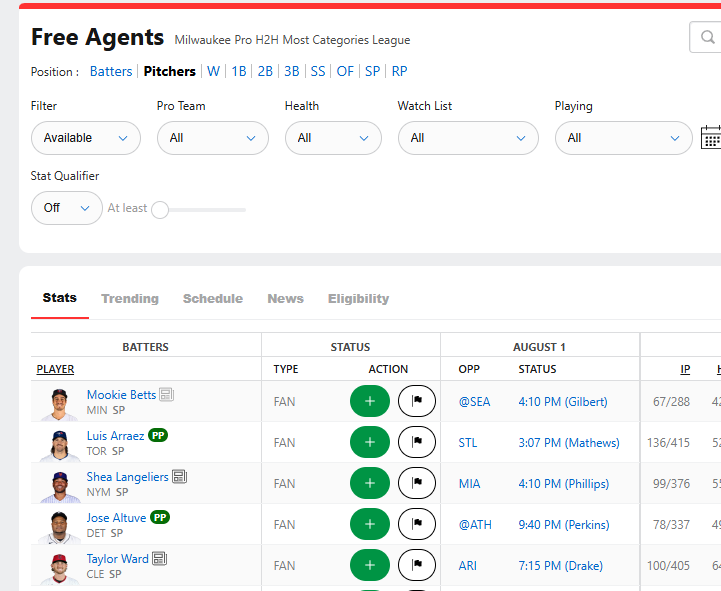Click the PP badge next to Luis Arraez
The width and height of the screenshot is (721, 591).
(x=158, y=435)
